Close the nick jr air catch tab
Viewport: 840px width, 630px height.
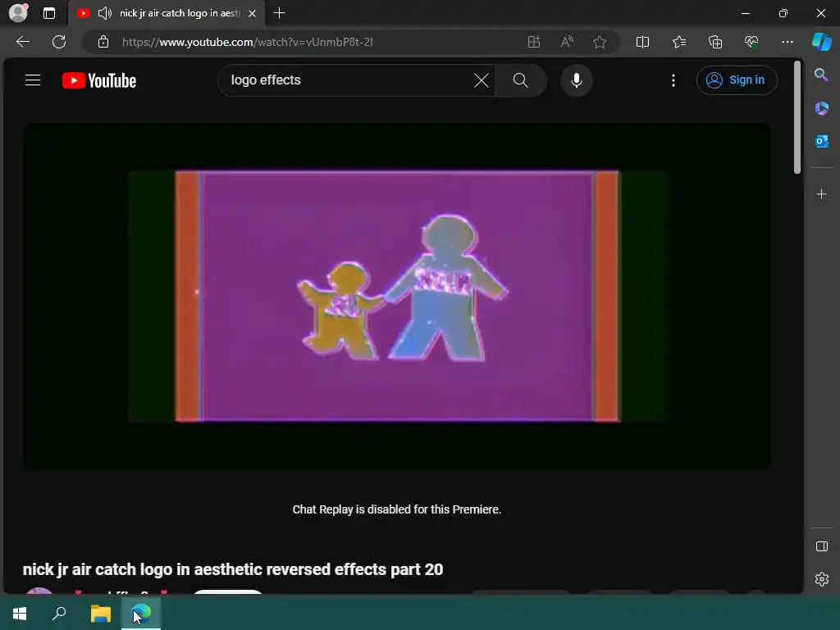[x=253, y=13]
